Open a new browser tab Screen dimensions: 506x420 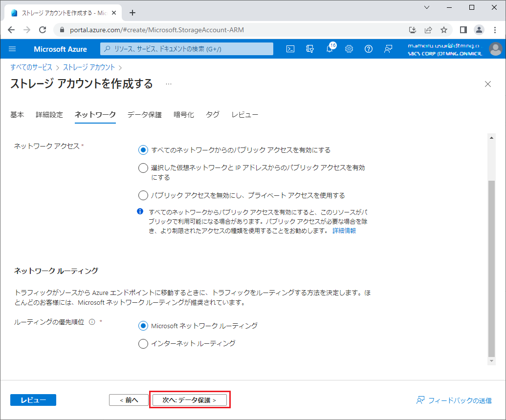pos(132,13)
